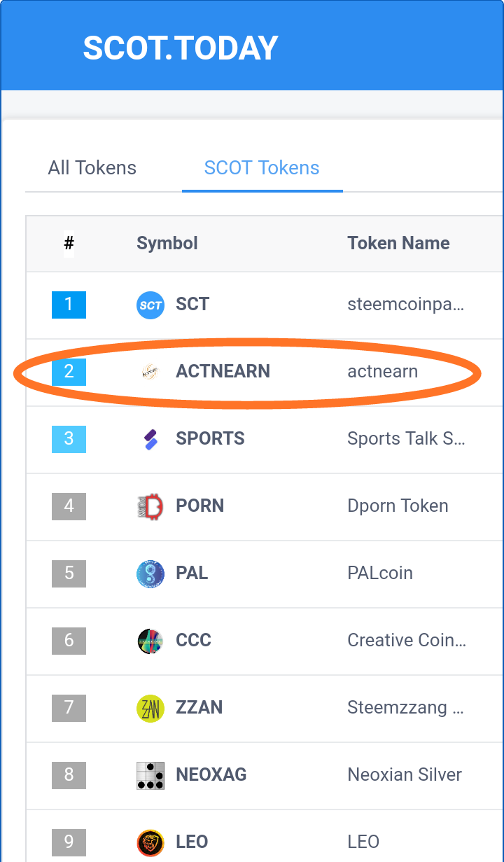Viewport: 504px width, 862px height.
Task: Select the SPORTS symbol text
Action: (210, 438)
